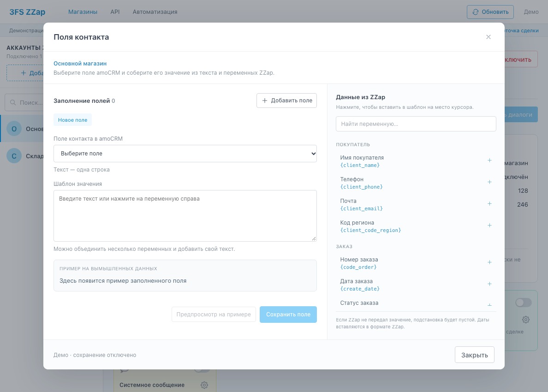This screenshot has height=392, width=548.
Task: Click the value 128 on the background card
Action: (523, 191)
